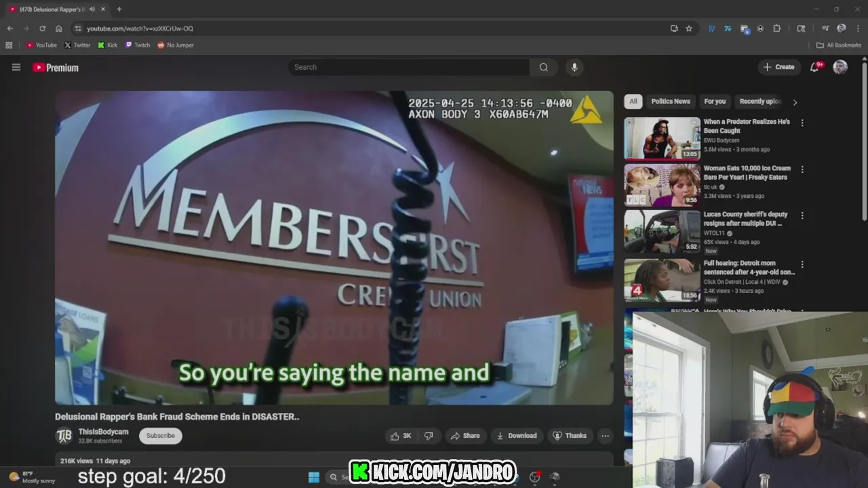The image size is (868, 488).
Task: Click the Thanks button
Action: [x=570, y=436]
